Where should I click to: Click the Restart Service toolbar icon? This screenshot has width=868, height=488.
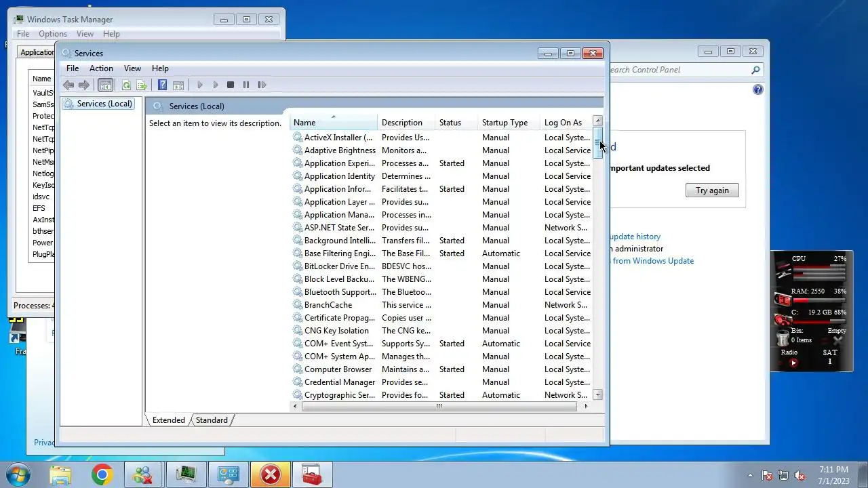tap(262, 85)
